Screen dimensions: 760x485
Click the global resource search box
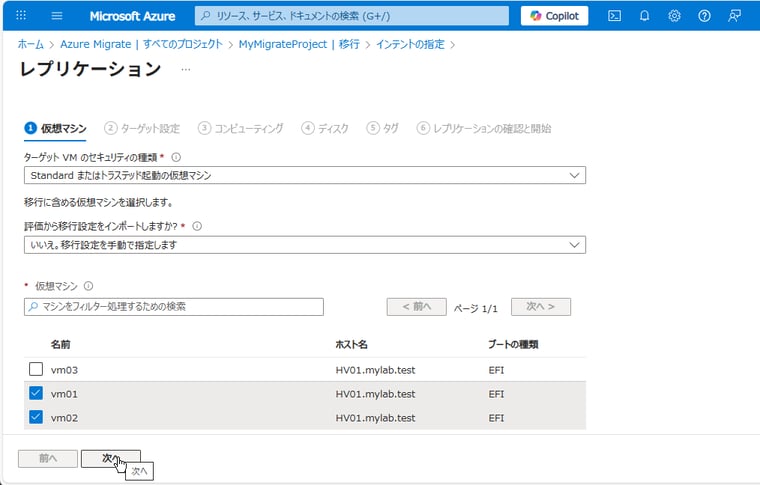pos(352,16)
